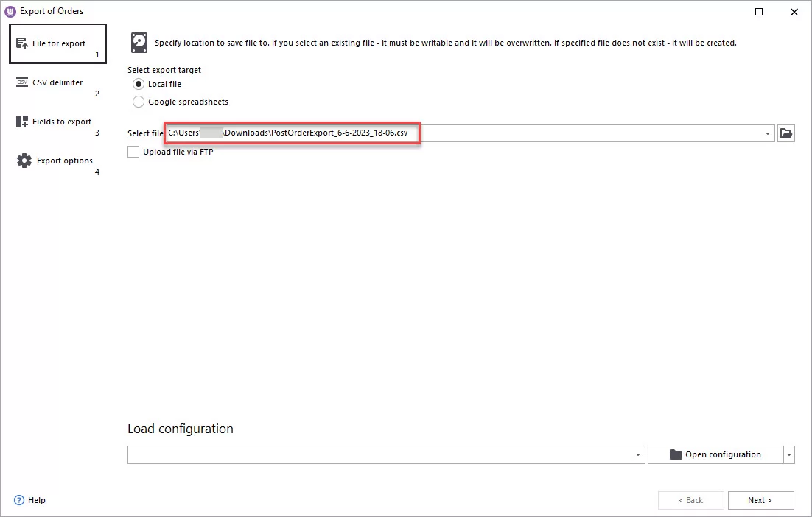Image resolution: width=812 pixels, height=517 pixels.
Task: Open the folder browse icon beside file path
Action: pos(785,133)
